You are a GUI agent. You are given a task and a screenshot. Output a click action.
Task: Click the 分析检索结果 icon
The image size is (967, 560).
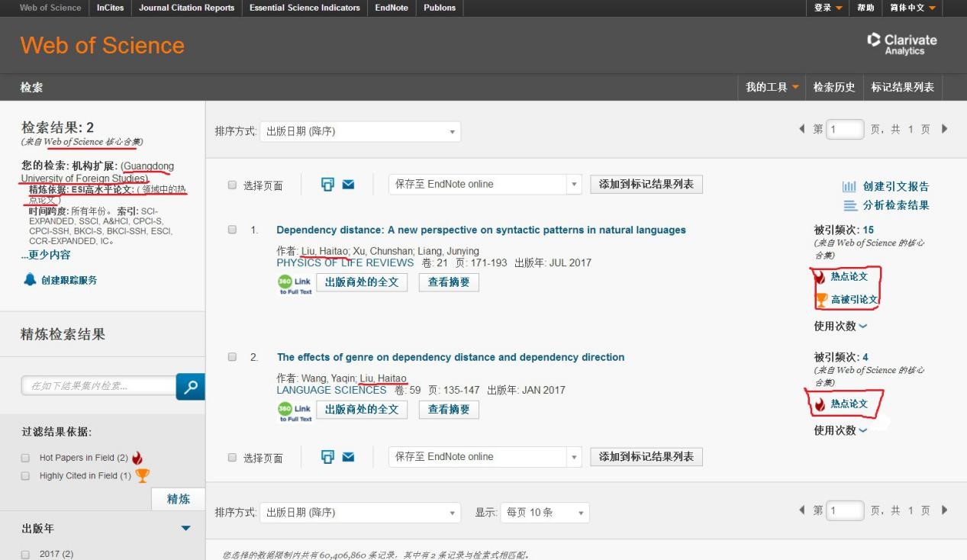850,205
